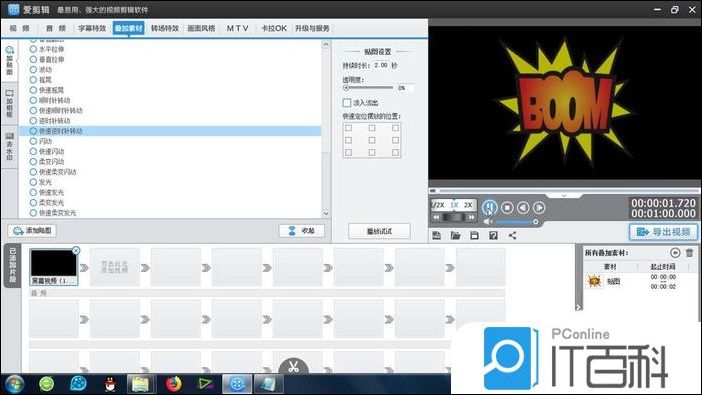This screenshot has height=395, width=702.
Task: Switch to the 音频 tab
Action: [56, 28]
